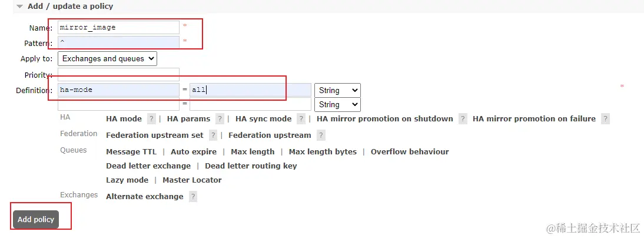
Task: Click the ha-mode definition key field
Action: pos(119,90)
